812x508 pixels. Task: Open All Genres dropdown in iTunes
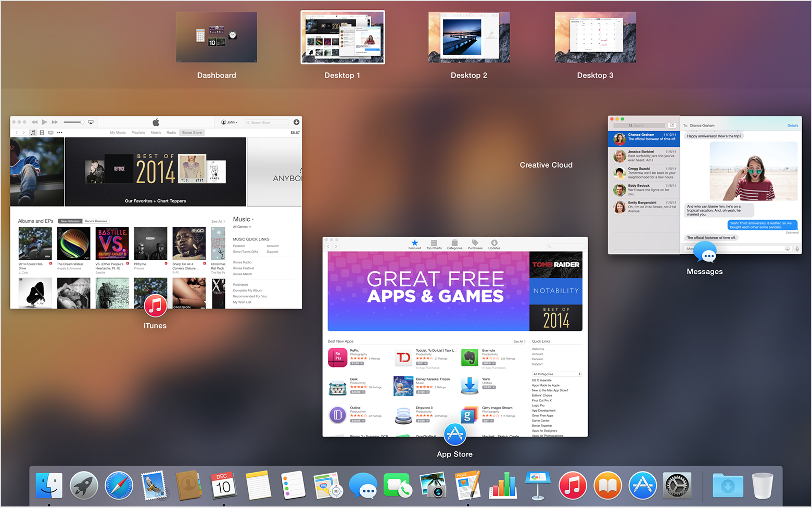point(242,227)
